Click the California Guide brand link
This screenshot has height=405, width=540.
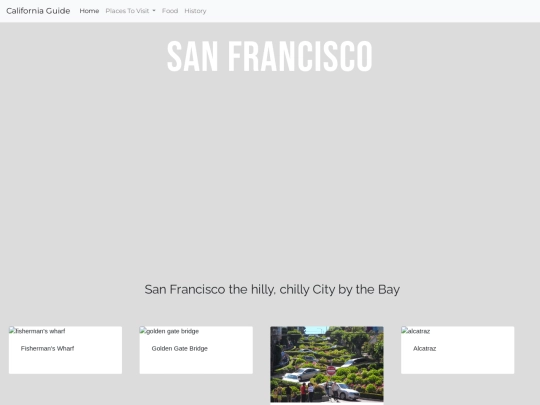tap(38, 11)
